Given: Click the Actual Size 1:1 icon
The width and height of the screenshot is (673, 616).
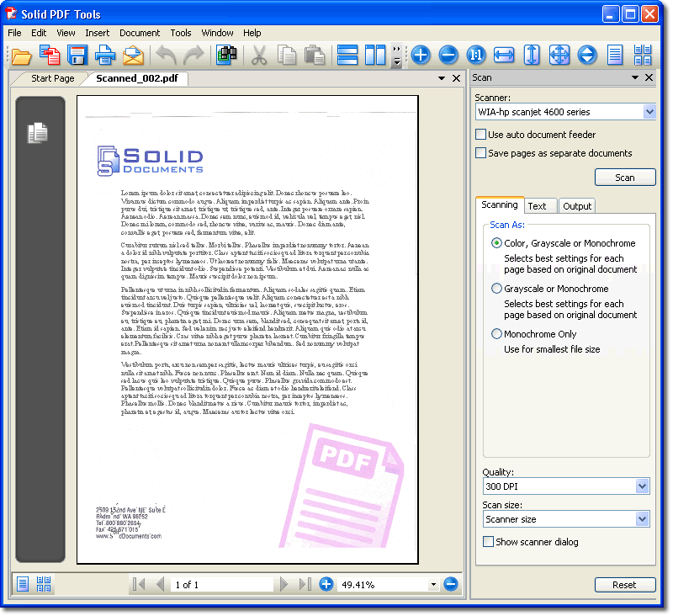Looking at the screenshot, I should [476, 56].
